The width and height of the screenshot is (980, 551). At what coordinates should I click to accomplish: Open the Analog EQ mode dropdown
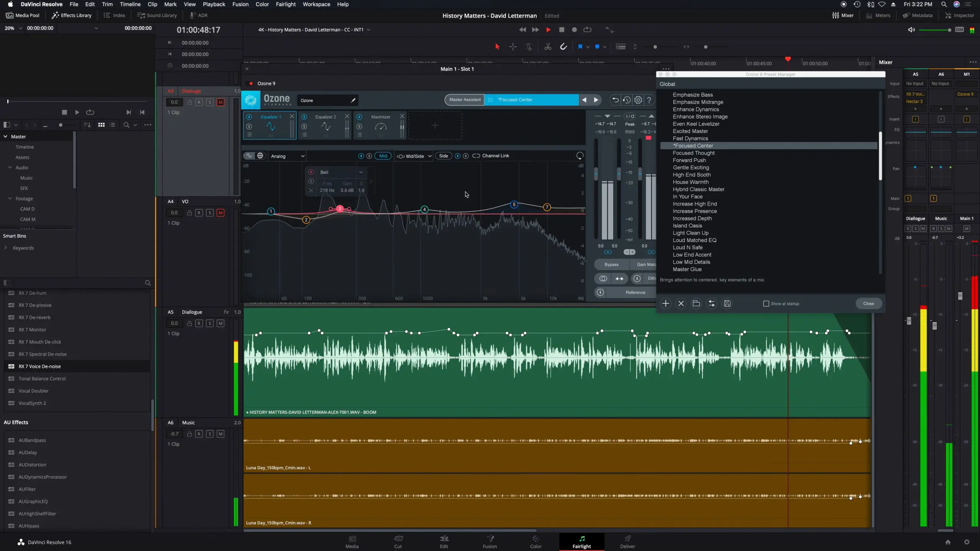287,156
